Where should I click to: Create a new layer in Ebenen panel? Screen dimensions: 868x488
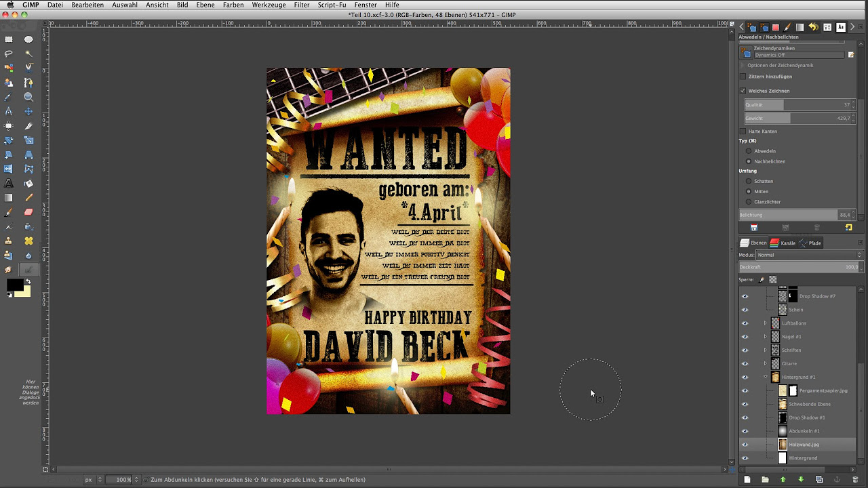[x=747, y=479]
